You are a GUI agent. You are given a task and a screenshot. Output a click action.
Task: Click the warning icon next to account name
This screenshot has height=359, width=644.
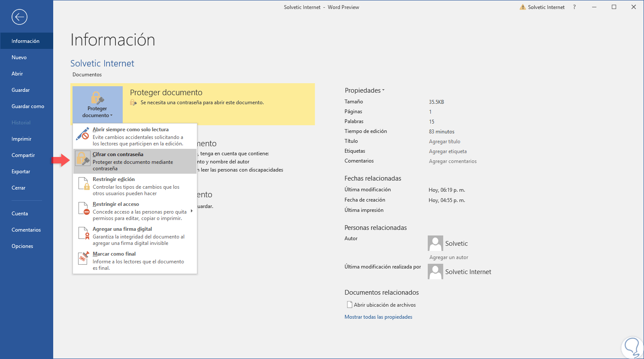(x=523, y=7)
